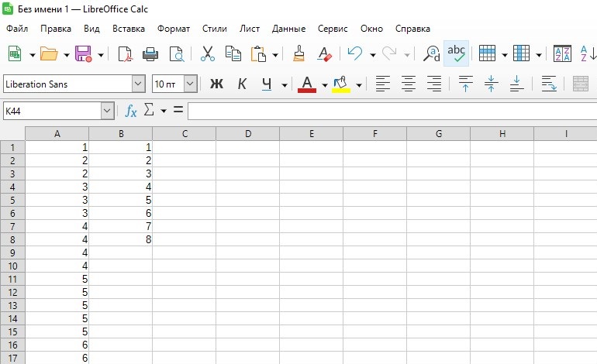
Task: Toggle italic formatting (К button)
Action: pos(242,84)
